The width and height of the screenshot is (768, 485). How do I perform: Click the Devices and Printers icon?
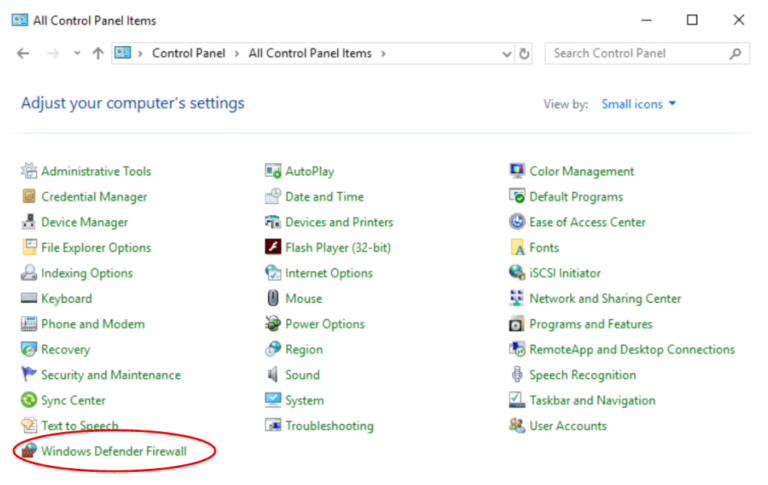pos(273,222)
